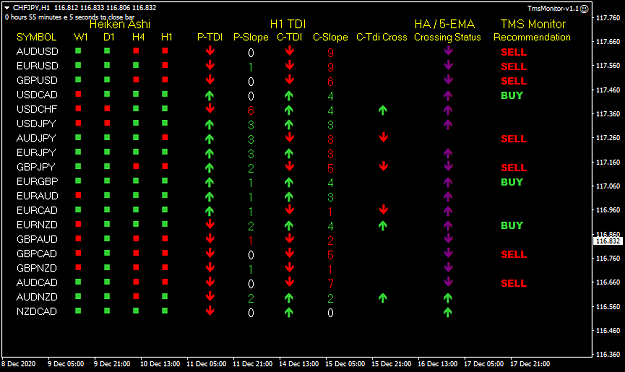Select the NZDCAD symbol row label
625x372 pixels.
36,311
